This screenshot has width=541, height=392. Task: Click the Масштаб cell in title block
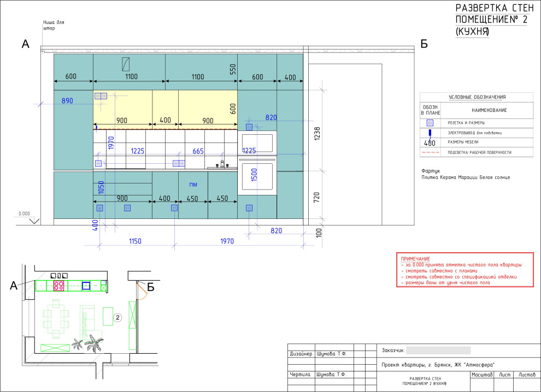pyautogui.click(x=481, y=375)
